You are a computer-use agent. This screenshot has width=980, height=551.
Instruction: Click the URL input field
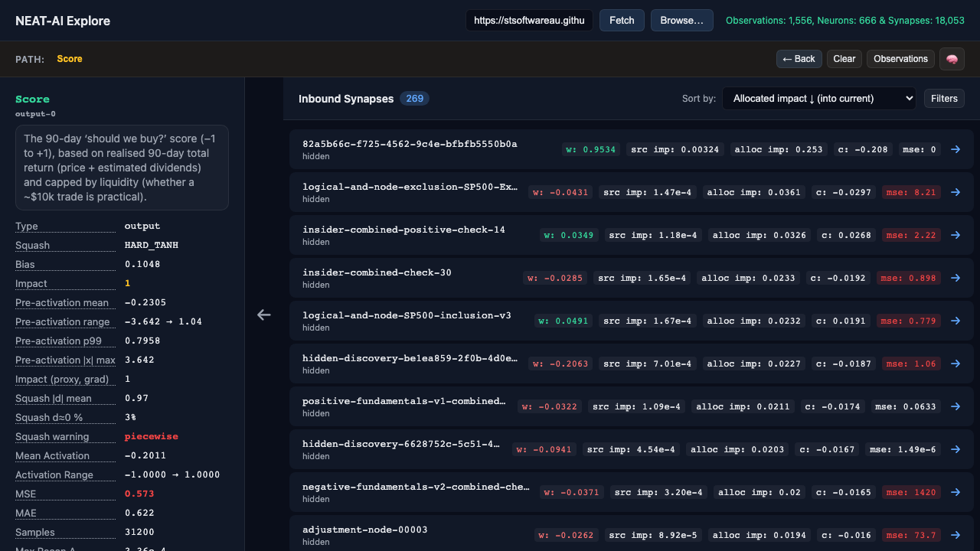(529, 21)
